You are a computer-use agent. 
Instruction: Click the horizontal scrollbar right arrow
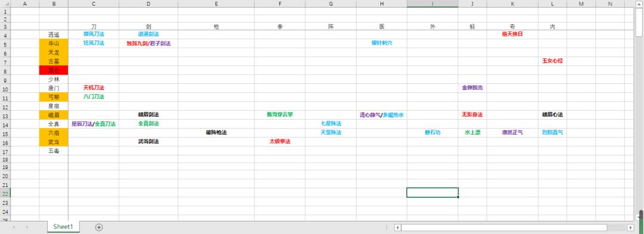point(630,227)
